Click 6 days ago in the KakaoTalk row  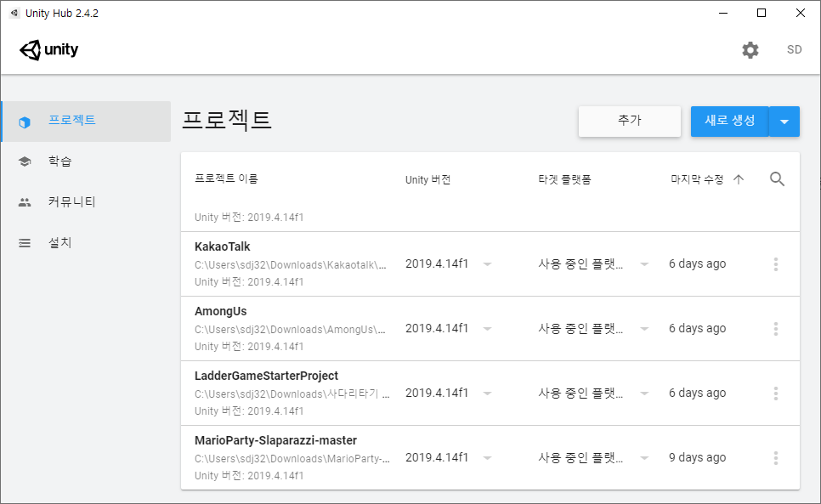click(x=698, y=263)
